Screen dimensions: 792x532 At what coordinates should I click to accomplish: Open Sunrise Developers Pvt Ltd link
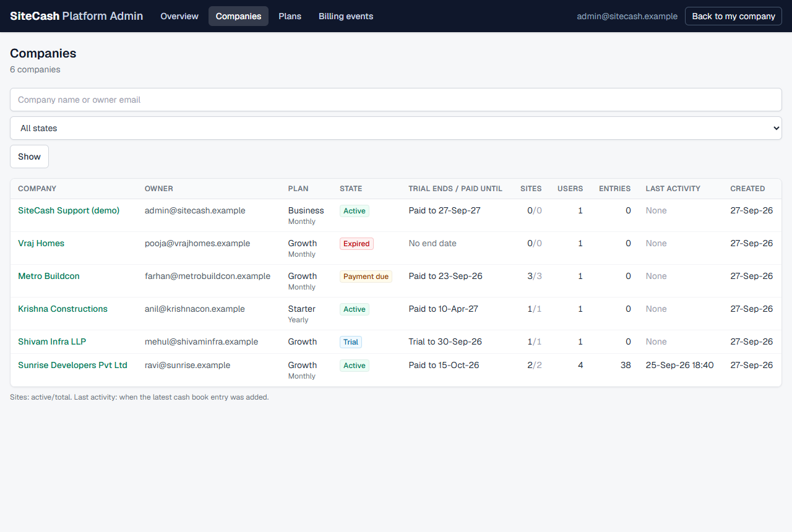tap(72, 365)
